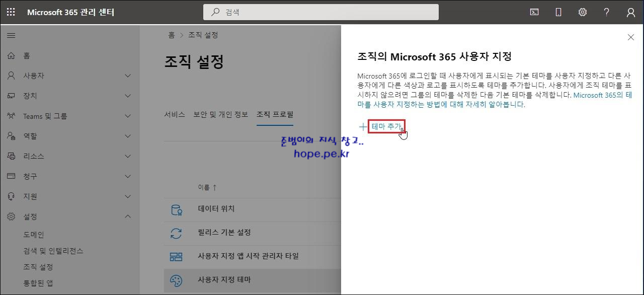
Task: Open the 데이터 위치 row
Action: point(253,209)
